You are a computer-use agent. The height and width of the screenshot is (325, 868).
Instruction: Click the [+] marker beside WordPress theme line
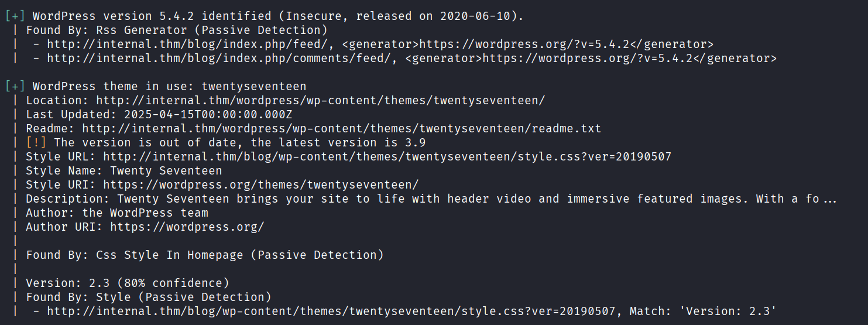[x=15, y=86]
